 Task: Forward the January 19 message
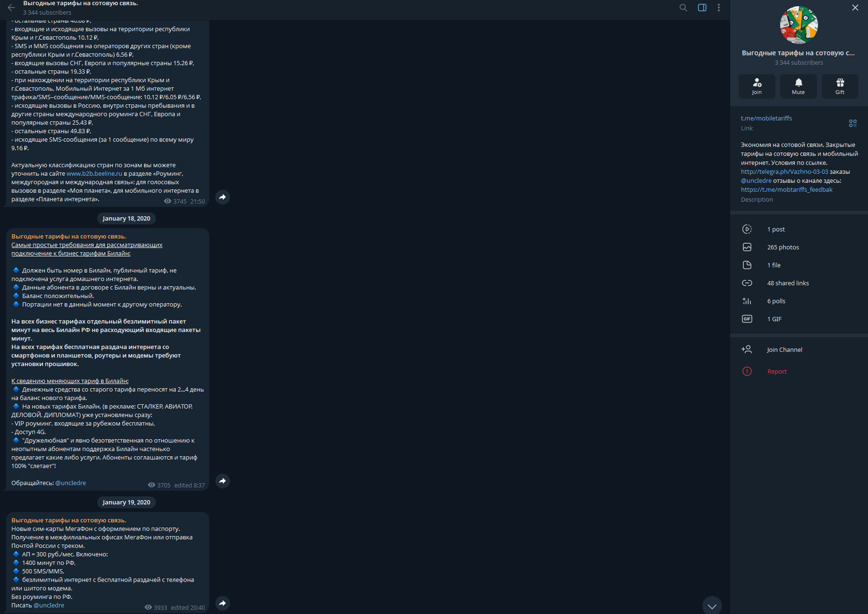(x=222, y=603)
